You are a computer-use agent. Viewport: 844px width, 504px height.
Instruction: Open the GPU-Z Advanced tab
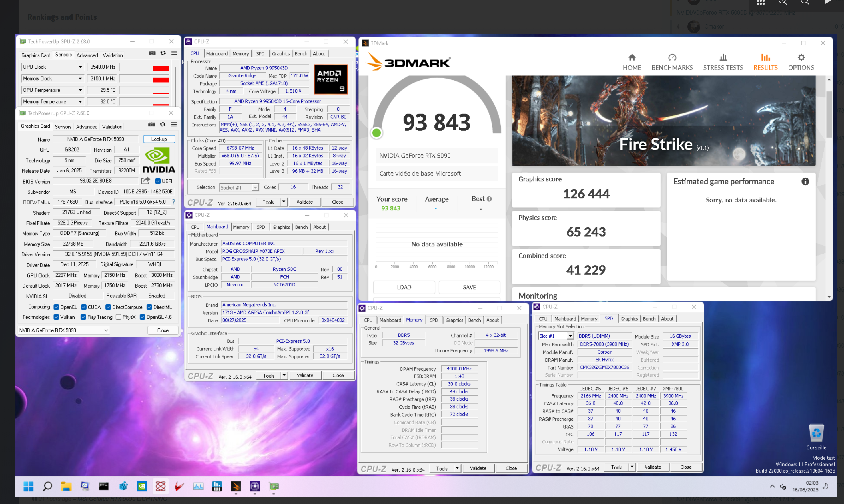[87, 127]
